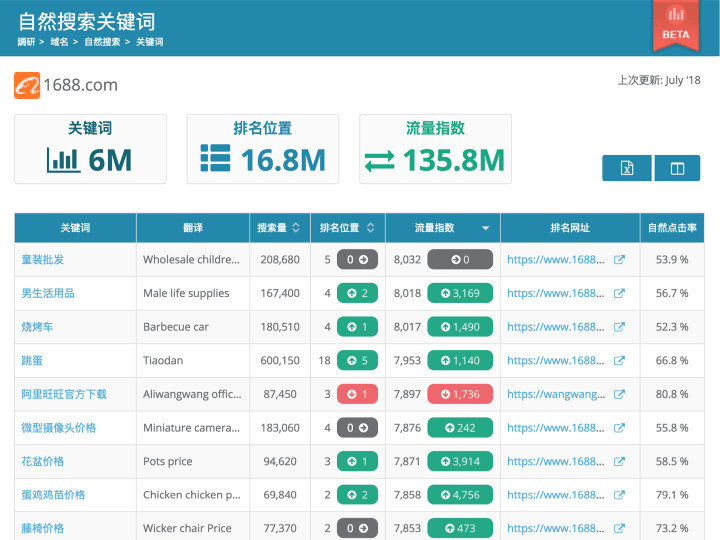Open external link icon for 微型摄像头价格 row
Screen dimensions: 720x540
[619, 428]
